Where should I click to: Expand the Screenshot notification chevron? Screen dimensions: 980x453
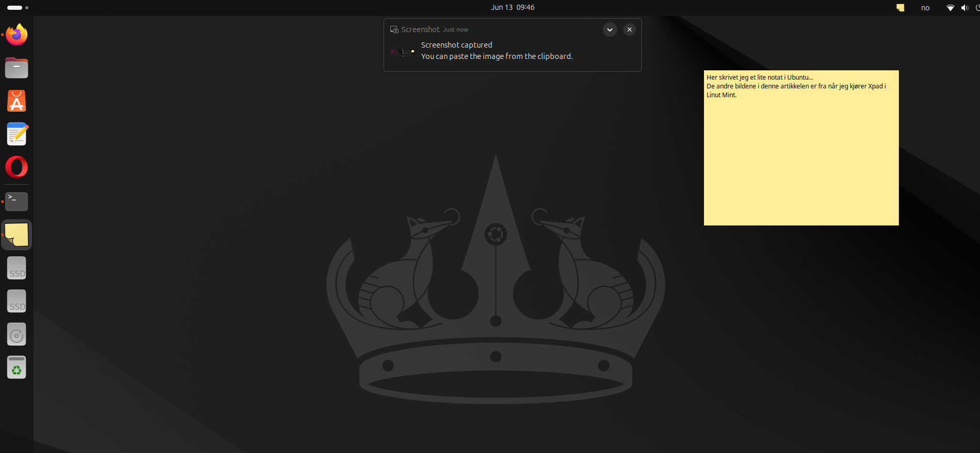pyautogui.click(x=610, y=29)
